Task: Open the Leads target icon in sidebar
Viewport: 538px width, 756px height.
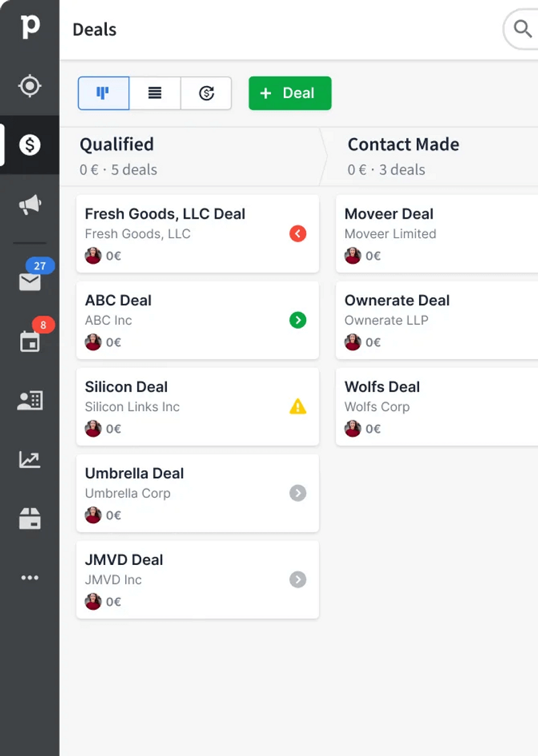Action: tap(30, 86)
